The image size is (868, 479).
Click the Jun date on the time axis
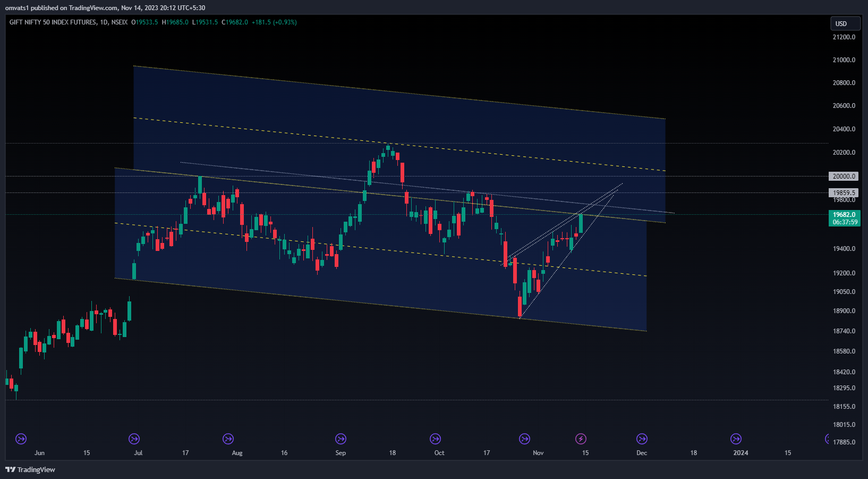[39, 453]
